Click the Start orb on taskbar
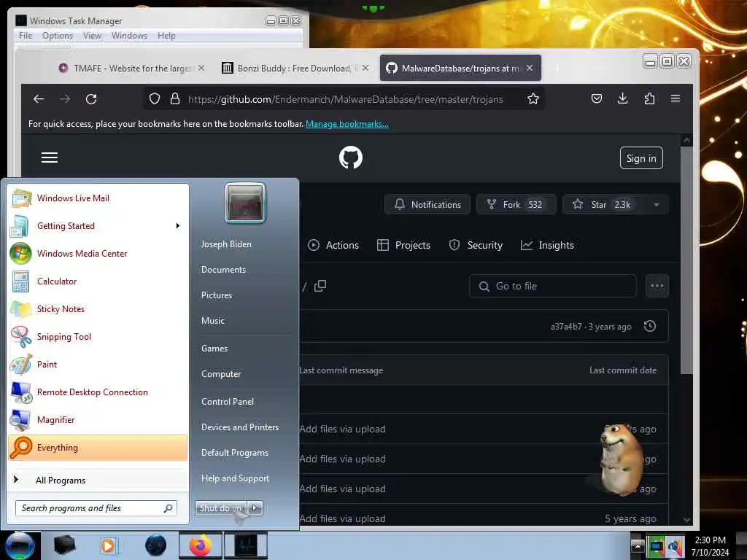The width and height of the screenshot is (747, 560). click(20, 545)
